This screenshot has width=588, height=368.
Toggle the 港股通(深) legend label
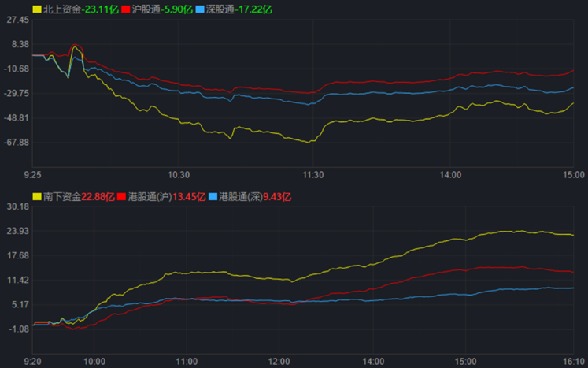pos(237,196)
